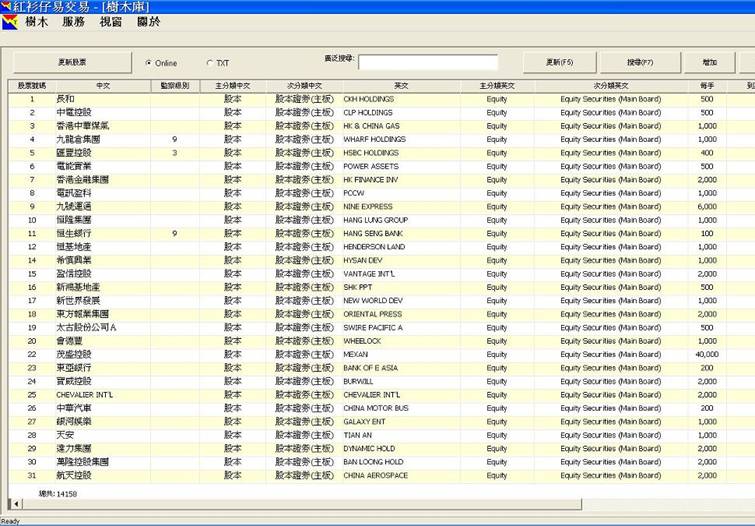Select the POWER ASSETS cell
The height and width of the screenshot is (526, 755).
[401, 166]
